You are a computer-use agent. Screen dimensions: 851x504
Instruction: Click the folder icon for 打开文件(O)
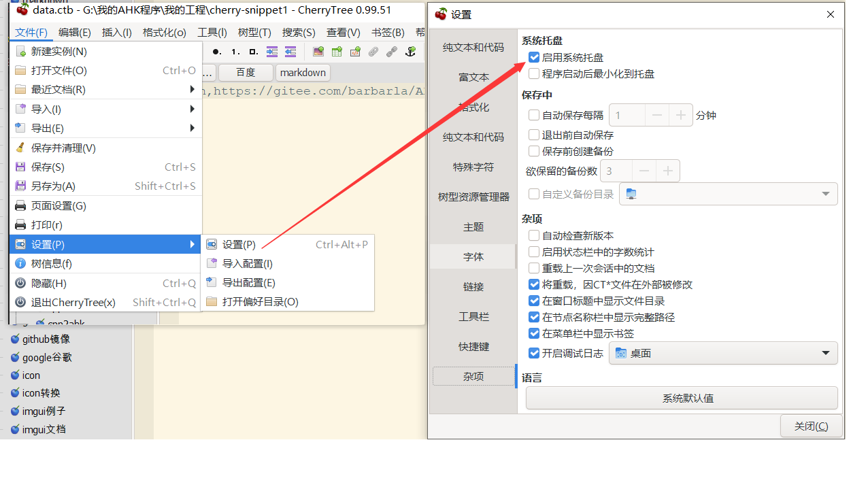coord(20,70)
